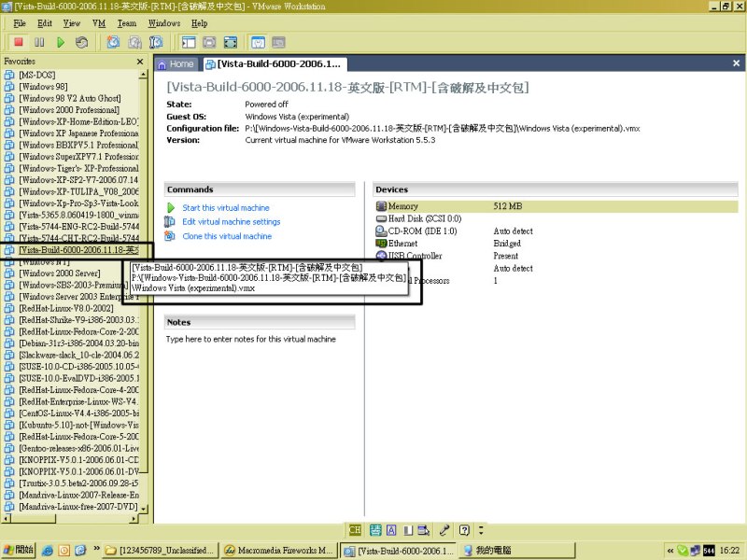Select [Mandriva-Linux-free-2007-DVD] favorite

coord(78,506)
